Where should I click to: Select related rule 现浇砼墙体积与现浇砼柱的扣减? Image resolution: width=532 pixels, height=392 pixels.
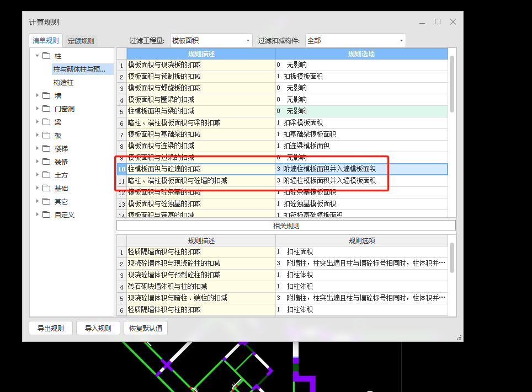click(x=201, y=263)
